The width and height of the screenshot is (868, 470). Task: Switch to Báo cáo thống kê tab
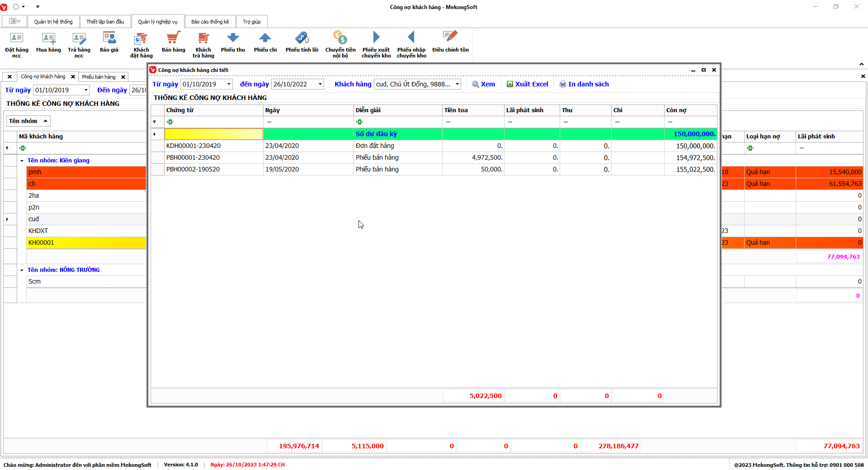click(210, 22)
